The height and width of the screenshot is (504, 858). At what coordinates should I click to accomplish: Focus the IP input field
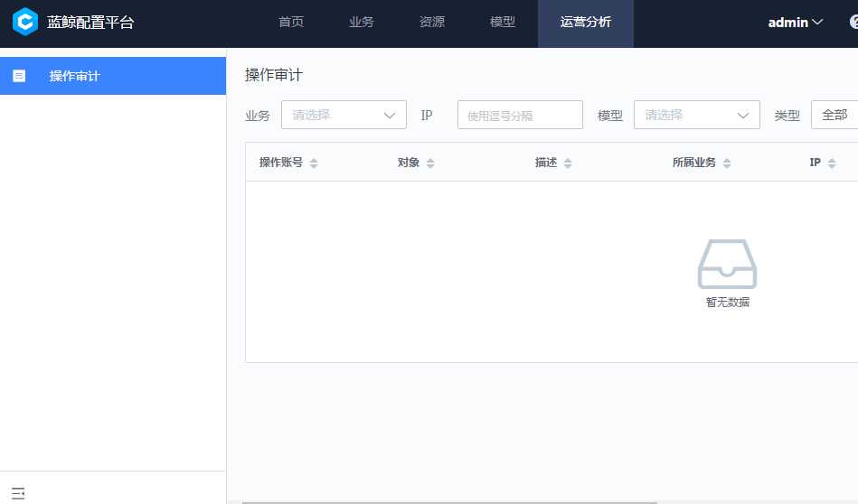click(x=520, y=115)
